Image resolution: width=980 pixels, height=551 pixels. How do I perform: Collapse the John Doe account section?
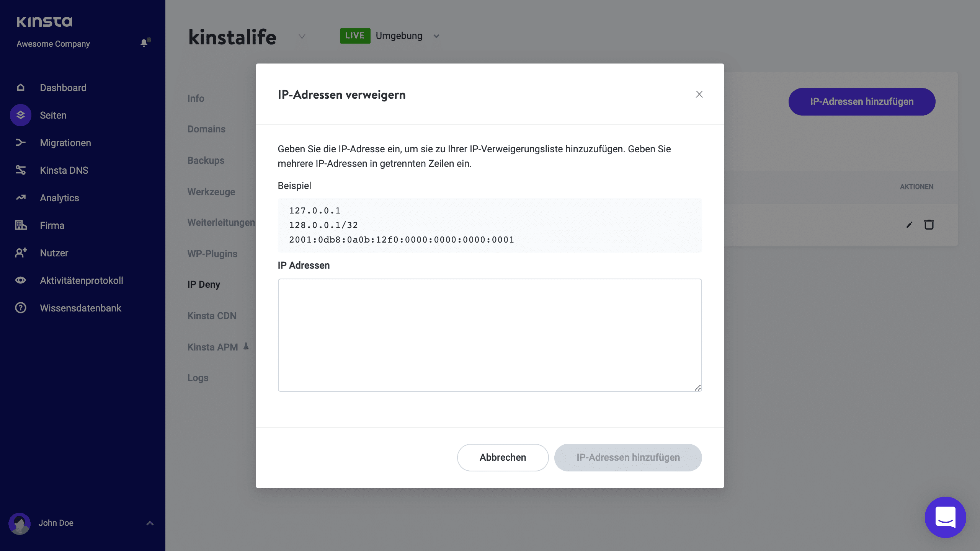[150, 523]
